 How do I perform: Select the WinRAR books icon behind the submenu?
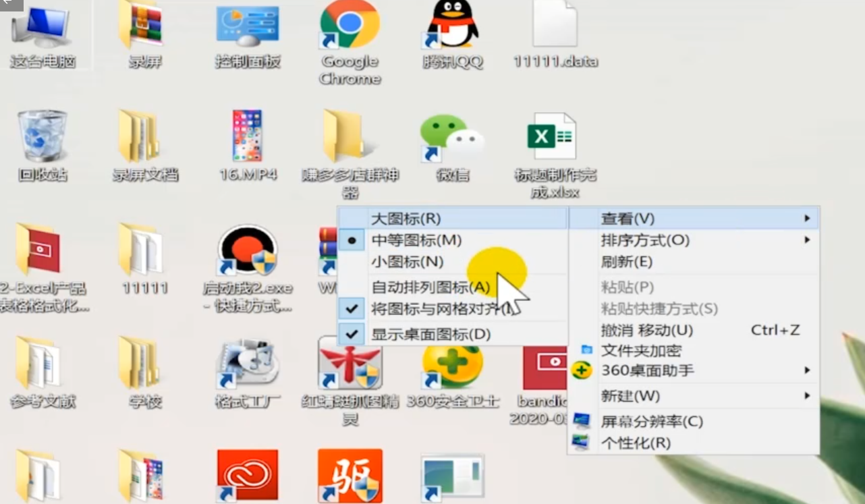pos(327,251)
